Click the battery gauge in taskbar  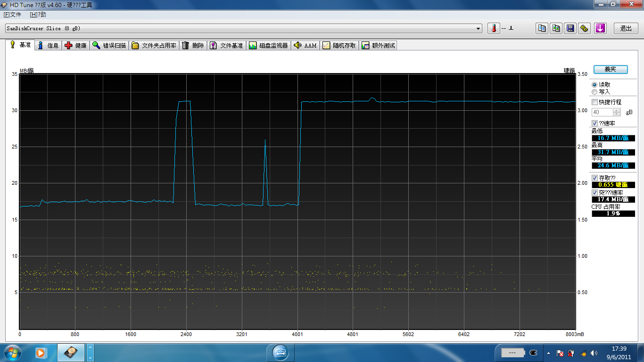(513, 353)
